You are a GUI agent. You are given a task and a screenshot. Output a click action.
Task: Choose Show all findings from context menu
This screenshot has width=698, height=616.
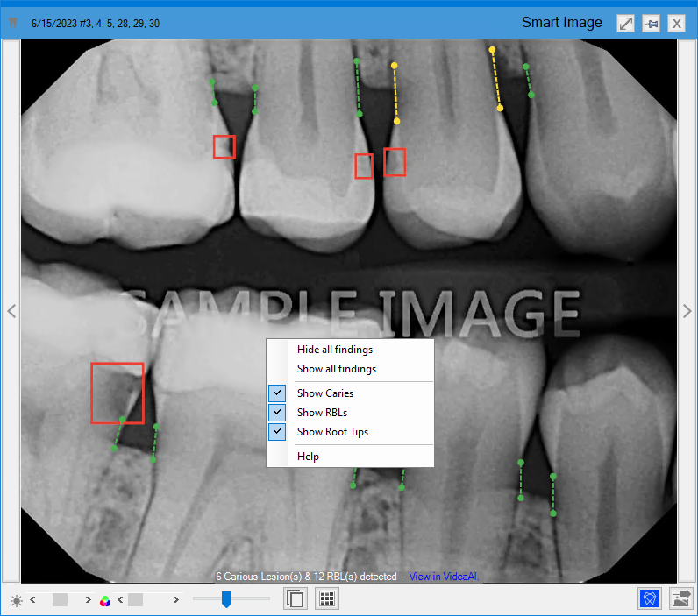[x=336, y=369]
